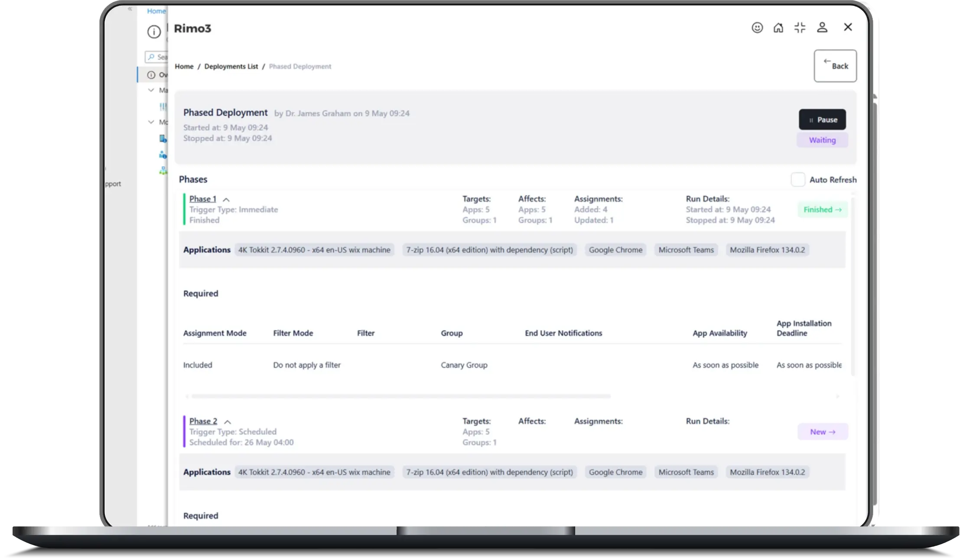Open the Finished status link for Phase 1

(x=822, y=210)
